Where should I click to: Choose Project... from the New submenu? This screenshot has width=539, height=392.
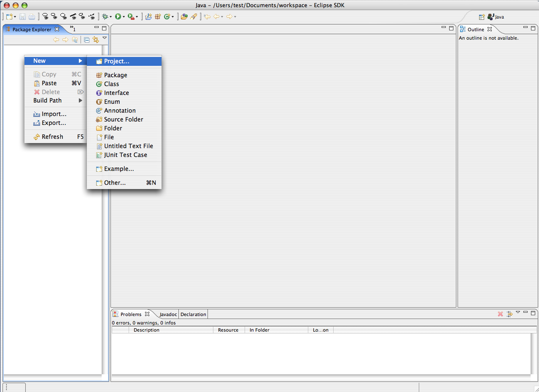124,61
